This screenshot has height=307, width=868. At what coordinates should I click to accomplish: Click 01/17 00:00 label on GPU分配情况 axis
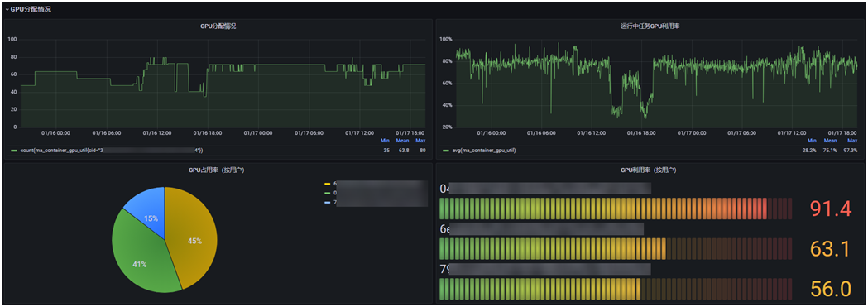coord(257,132)
